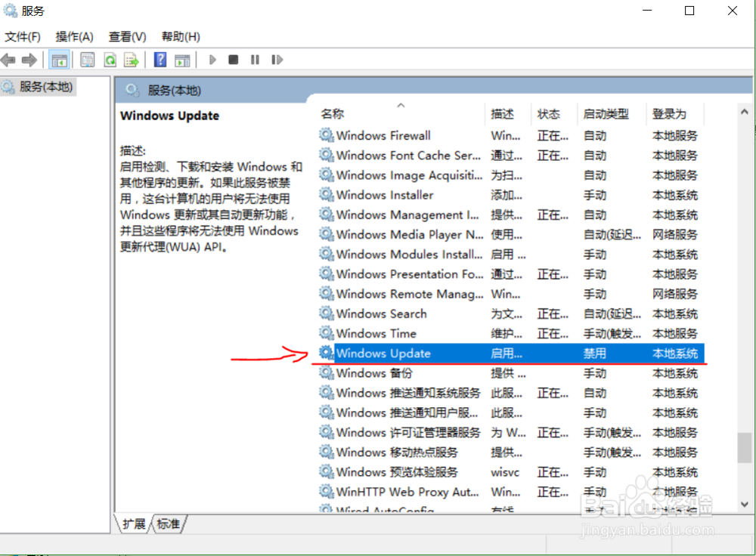This screenshot has width=756, height=556.
Task: Click 自动(延迟 startup type of Windows Search
Action: click(612, 314)
